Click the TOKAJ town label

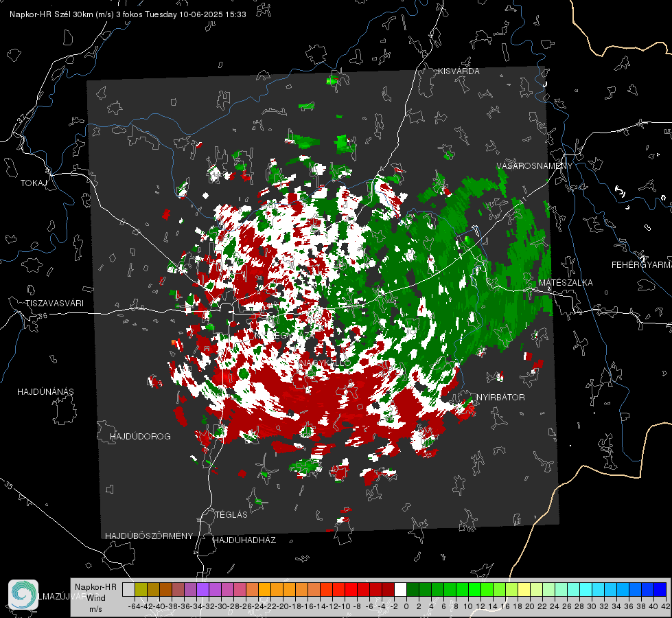[34, 183]
